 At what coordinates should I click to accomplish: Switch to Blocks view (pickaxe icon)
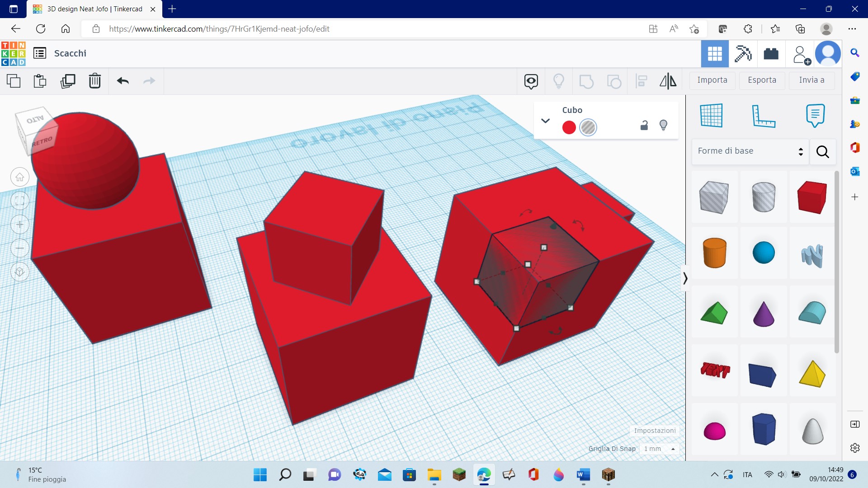click(743, 54)
